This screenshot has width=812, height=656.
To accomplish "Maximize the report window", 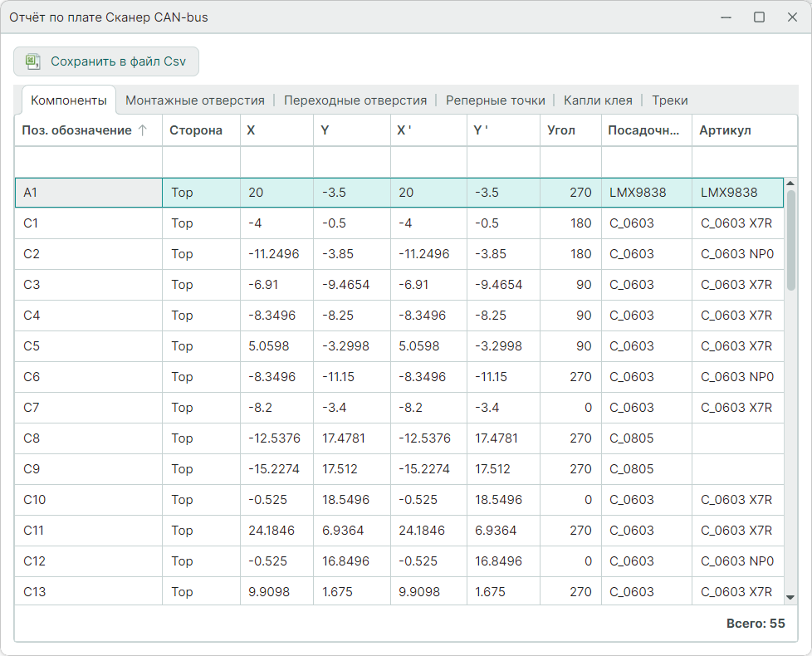I will pyautogui.click(x=759, y=17).
